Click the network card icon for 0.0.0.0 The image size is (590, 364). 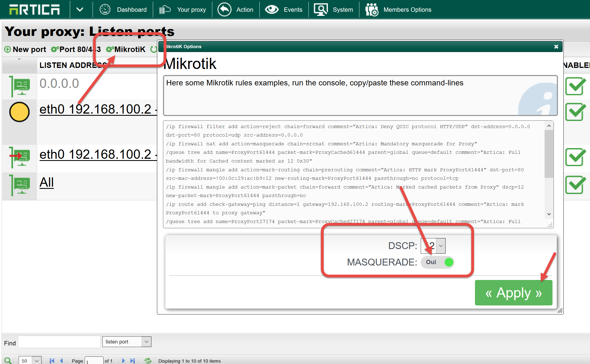[x=19, y=86]
